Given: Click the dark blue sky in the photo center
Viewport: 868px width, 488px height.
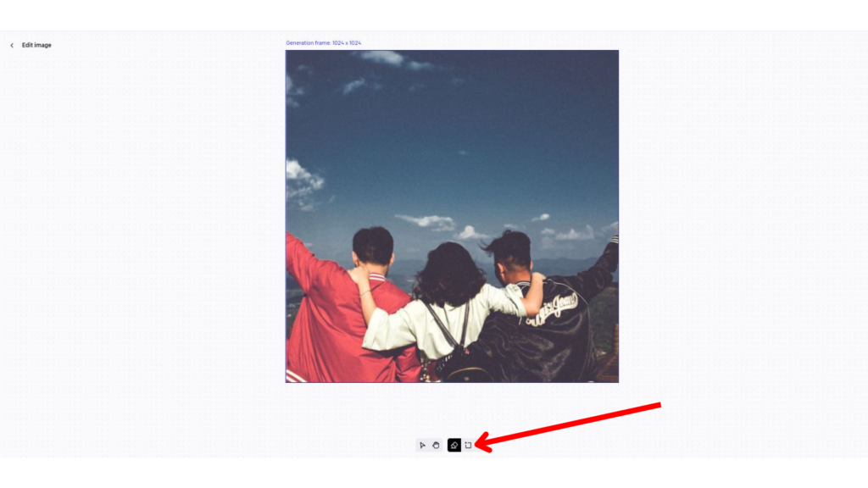Looking at the screenshot, I should tap(452, 138).
